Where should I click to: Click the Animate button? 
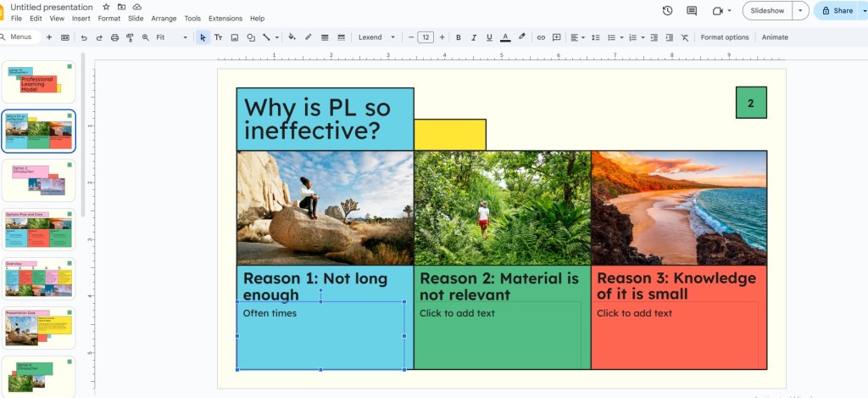click(775, 37)
